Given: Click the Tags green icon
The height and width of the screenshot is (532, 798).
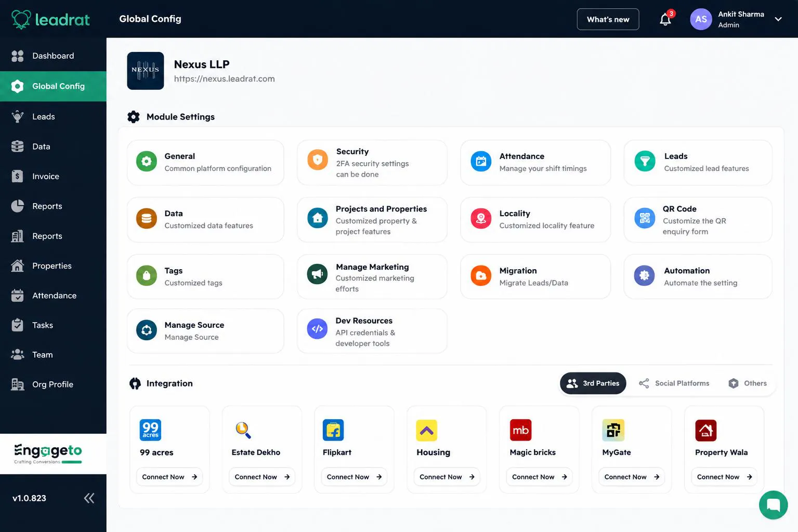Looking at the screenshot, I should (147, 276).
